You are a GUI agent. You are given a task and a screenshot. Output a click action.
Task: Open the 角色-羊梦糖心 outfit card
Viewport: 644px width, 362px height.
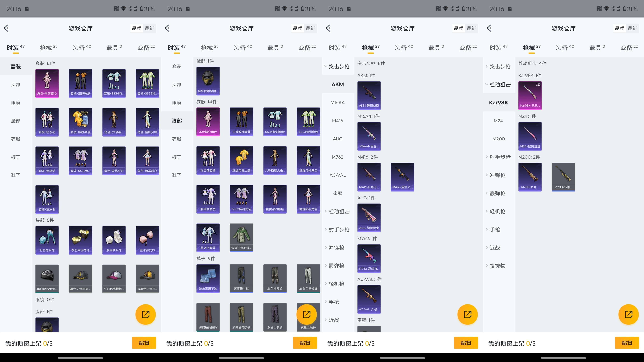pyautogui.click(x=47, y=83)
